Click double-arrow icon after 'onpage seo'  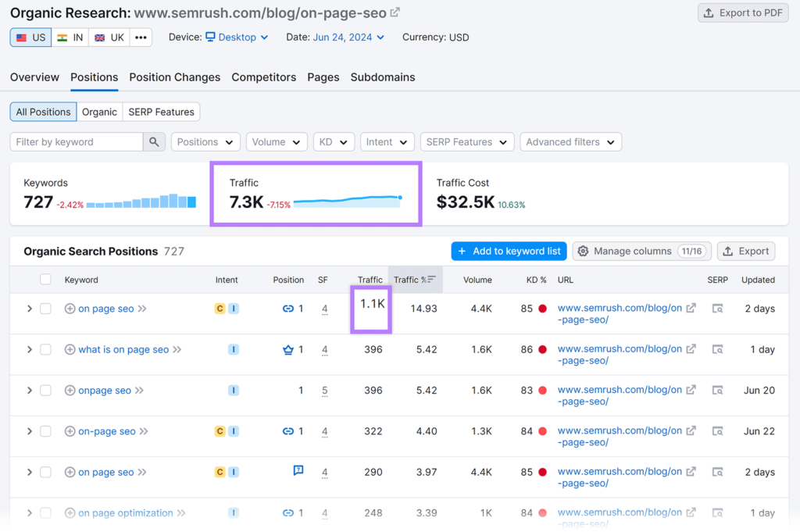[139, 390]
